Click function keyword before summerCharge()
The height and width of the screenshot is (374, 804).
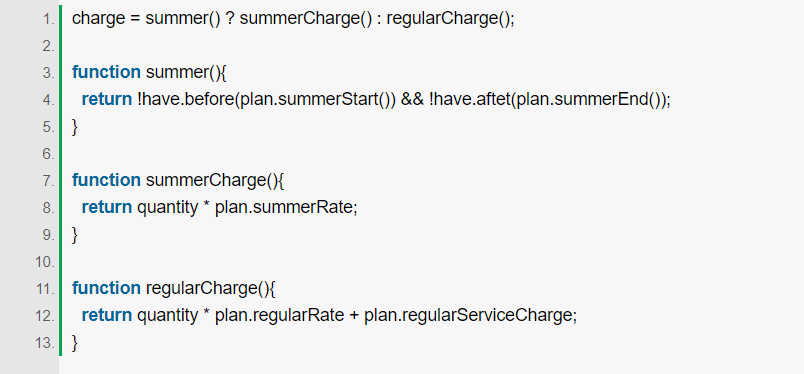106,180
